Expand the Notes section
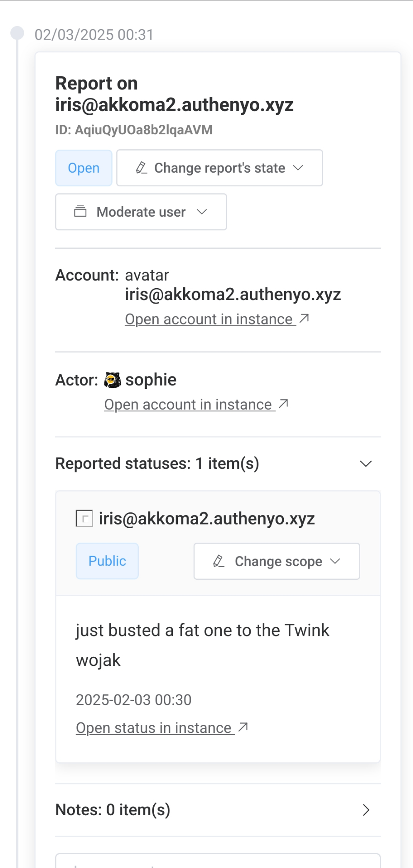 click(366, 810)
